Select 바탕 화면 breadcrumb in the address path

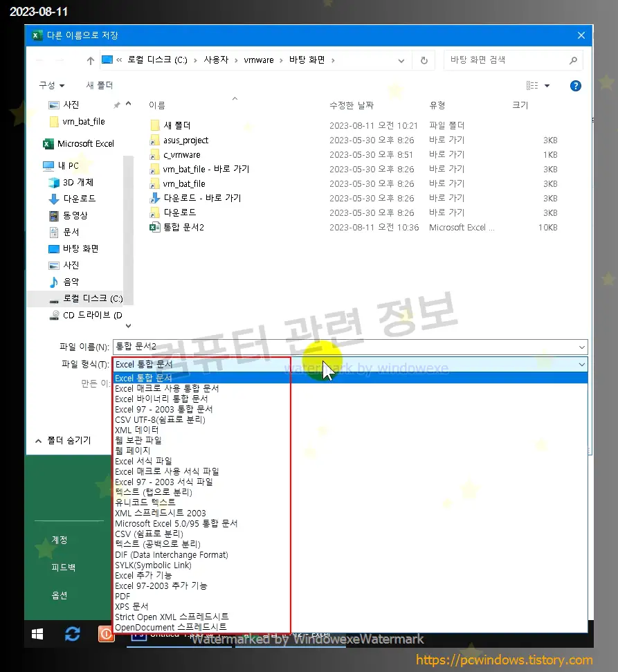[x=307, y=60]
